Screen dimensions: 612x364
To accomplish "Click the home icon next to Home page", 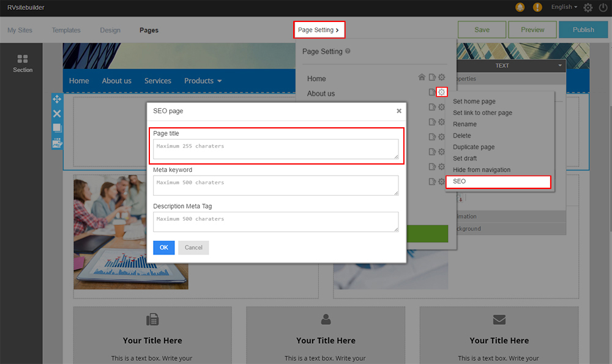I will (421, 77).
